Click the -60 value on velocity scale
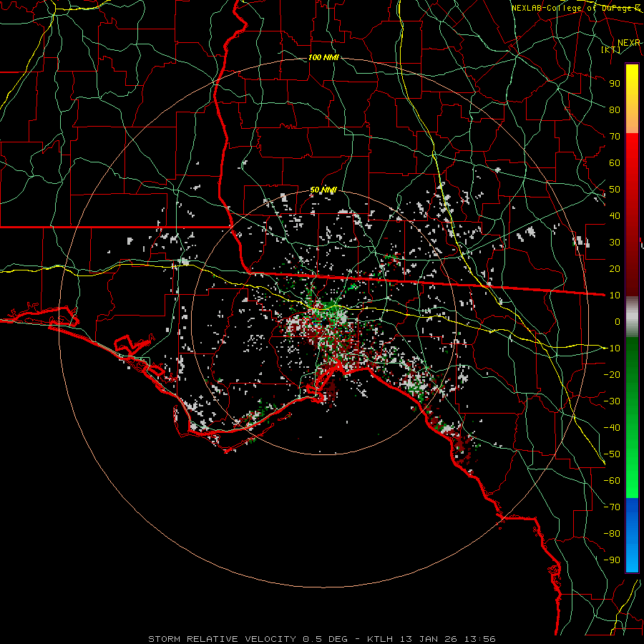Viewport: 644px width, 644px height. click(612, 481)
